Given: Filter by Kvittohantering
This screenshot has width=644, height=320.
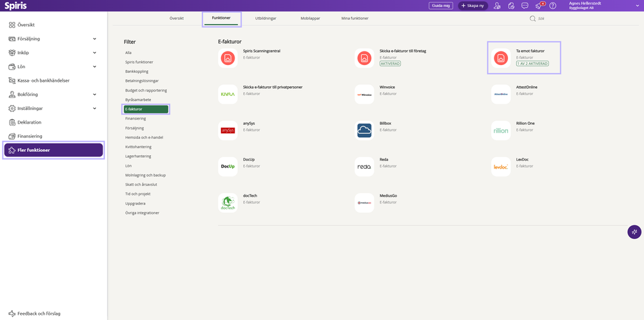Looking at the screenshot, I should point(139,147).
